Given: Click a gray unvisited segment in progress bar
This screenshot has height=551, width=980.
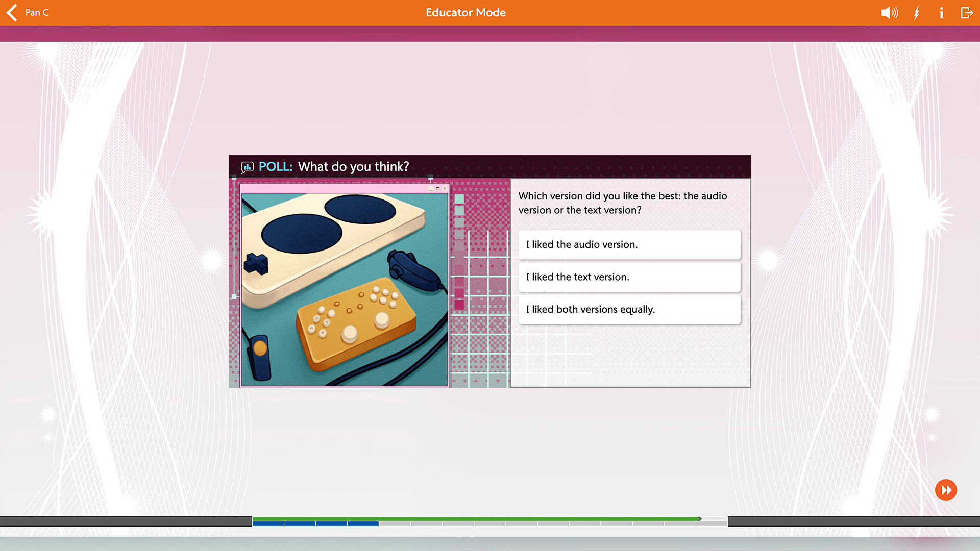Looking at the screenshot, I should click(x=395, y=523).
